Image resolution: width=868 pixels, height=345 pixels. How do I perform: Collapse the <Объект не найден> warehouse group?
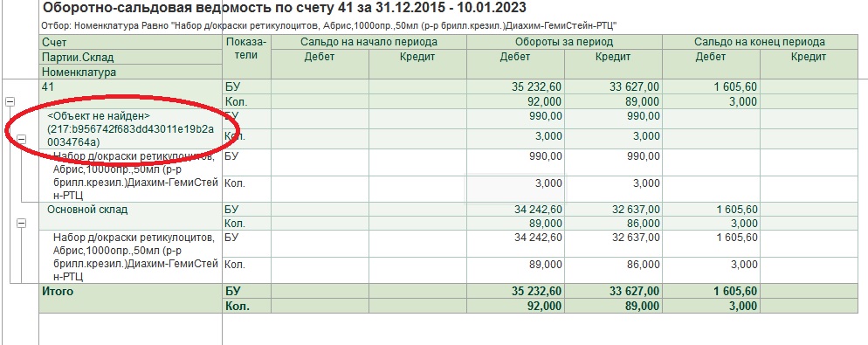(21, 139)
